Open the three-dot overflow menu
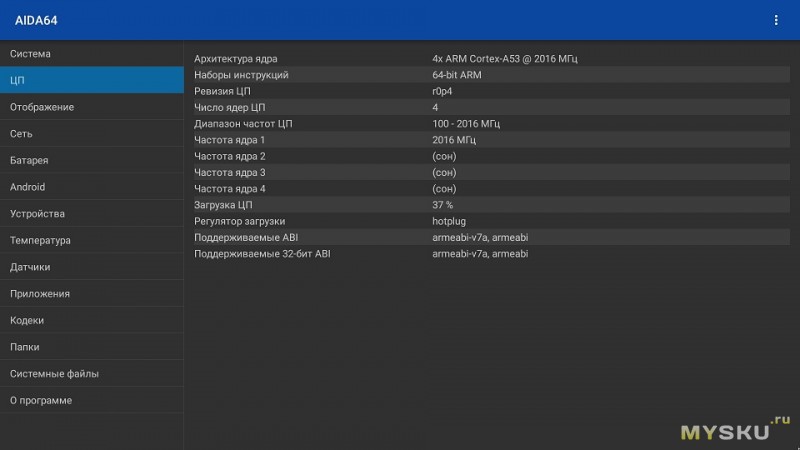 pyautogui.click(x=776, y=20)
